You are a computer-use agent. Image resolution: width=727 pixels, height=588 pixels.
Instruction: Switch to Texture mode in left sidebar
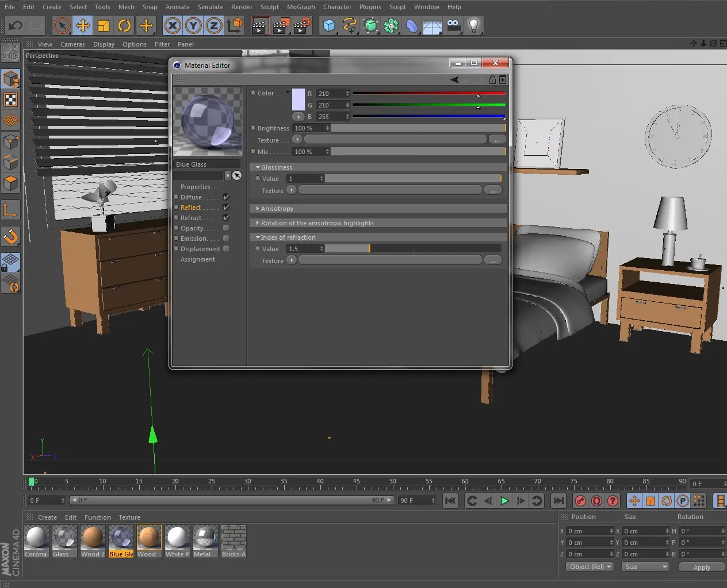click(11, 100)
